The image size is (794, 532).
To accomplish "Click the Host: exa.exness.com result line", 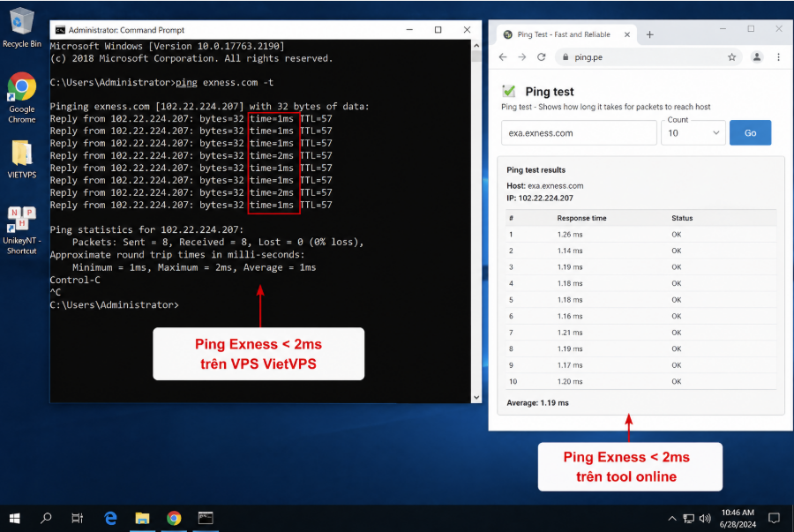I will pos(545,186).
